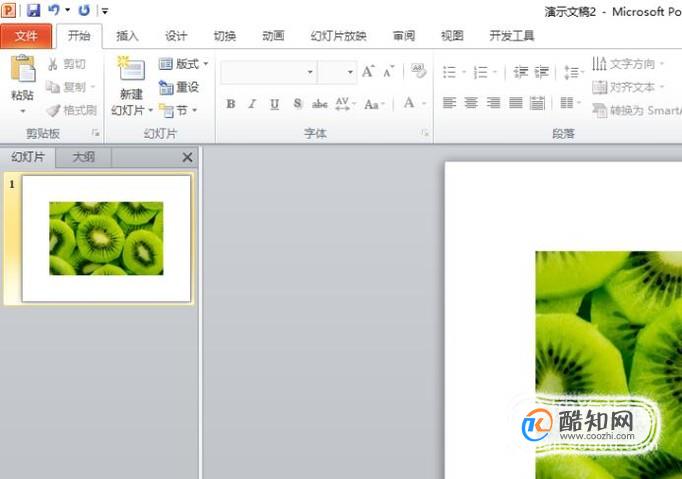Click the character spacing AV icon
682x479 pixels.
(345, 104)
